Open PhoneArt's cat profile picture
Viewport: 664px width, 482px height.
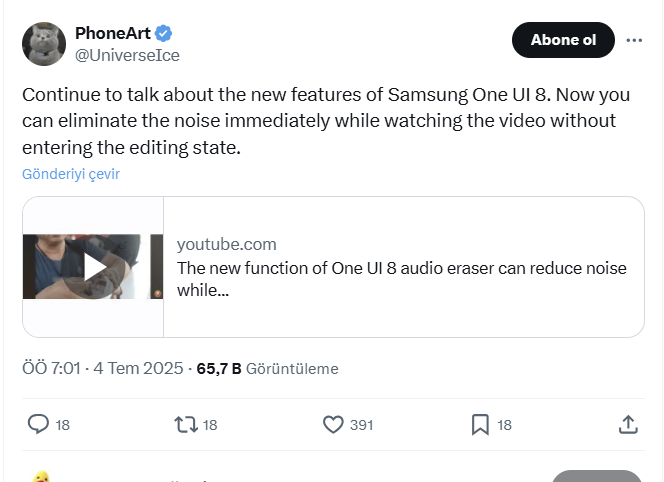pyautogui.click(x=44, y=44)
